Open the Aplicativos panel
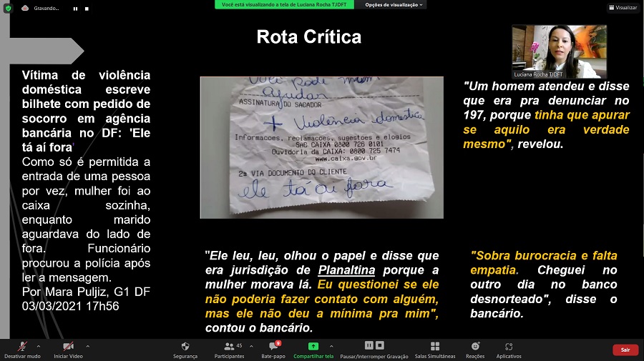The image size is (644, 361). [509, 346]
